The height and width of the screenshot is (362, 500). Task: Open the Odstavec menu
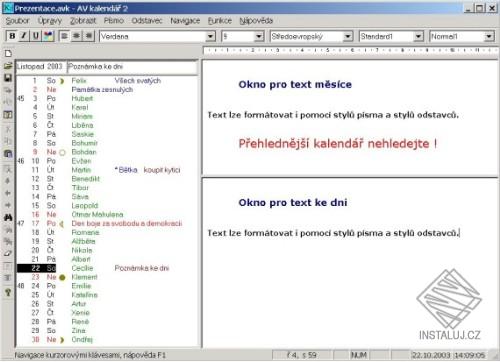pyautogui.click(x=147, y=21)
